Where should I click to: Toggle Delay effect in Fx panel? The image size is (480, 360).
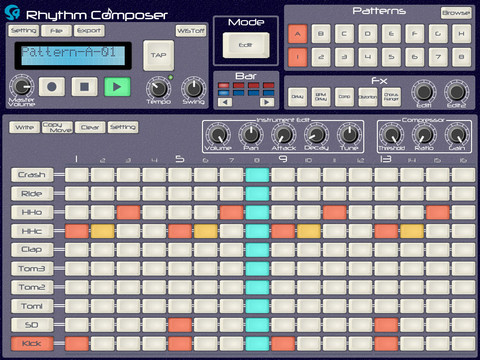tap(297, 97)
